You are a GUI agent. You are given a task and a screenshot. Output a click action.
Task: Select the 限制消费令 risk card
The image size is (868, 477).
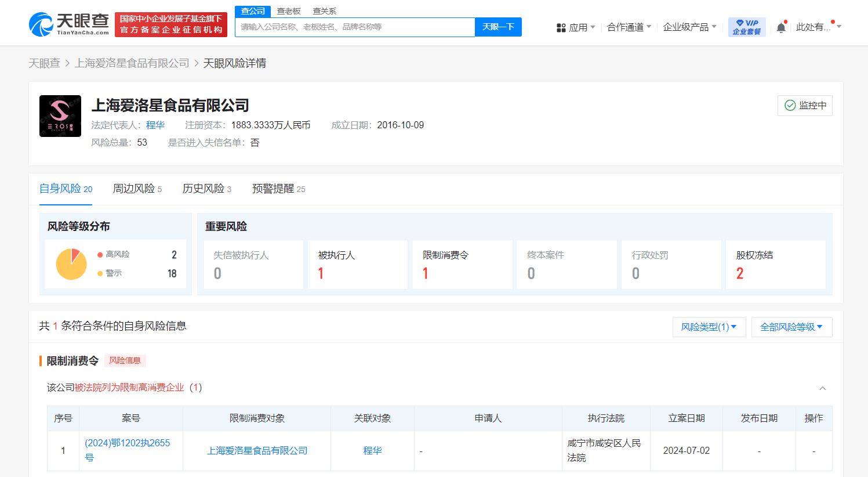pyautogui.click(x=462, y=265)
